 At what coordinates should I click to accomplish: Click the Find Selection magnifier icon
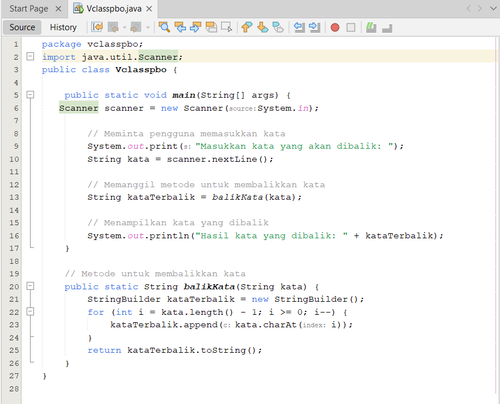tap(164, 27)
